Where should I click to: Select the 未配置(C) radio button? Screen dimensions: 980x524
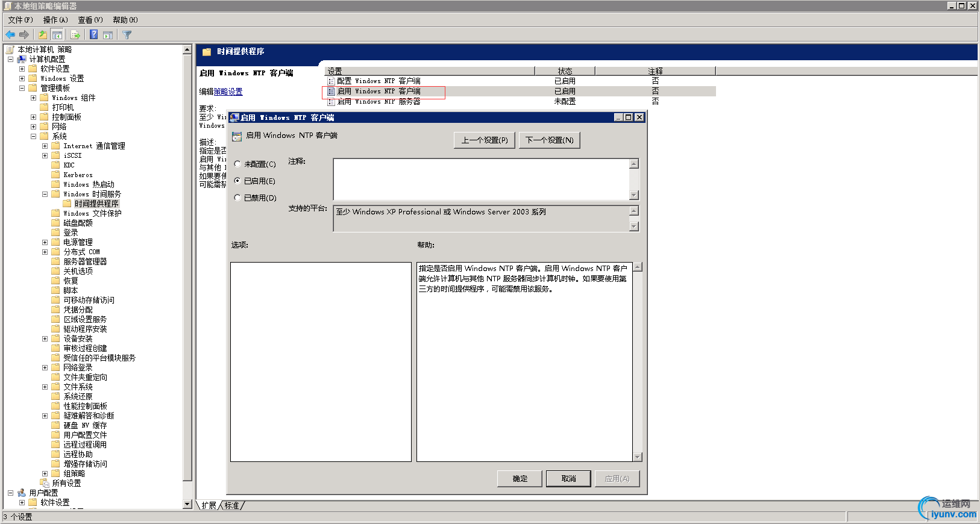pos(237,164)
